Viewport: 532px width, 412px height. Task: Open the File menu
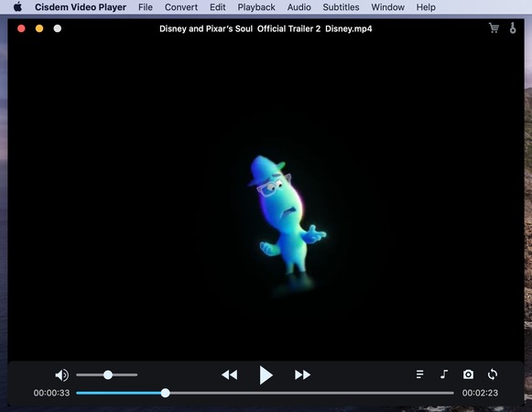point(146,7)
